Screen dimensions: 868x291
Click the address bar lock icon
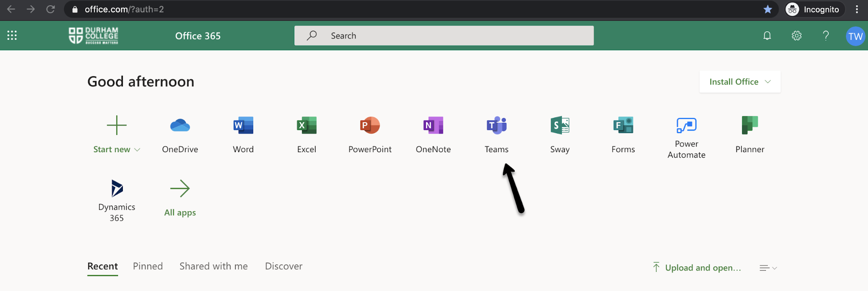tap(75, 9)
